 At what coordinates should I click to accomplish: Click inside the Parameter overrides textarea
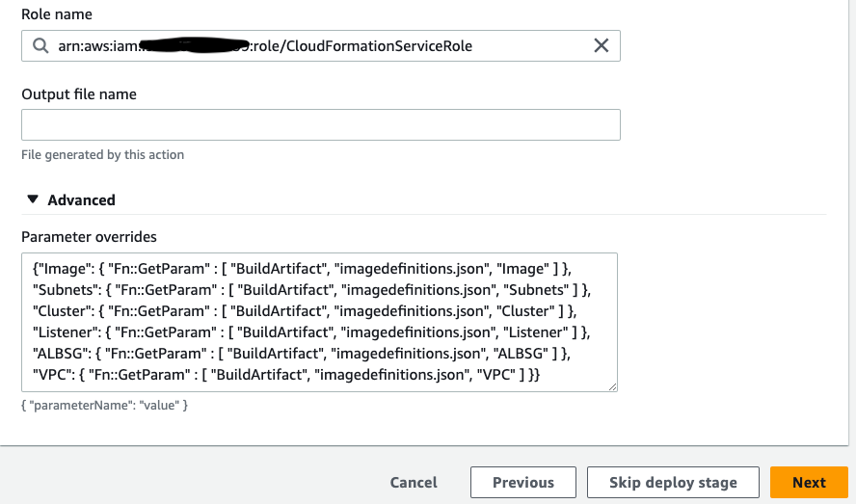coord(319,322)
